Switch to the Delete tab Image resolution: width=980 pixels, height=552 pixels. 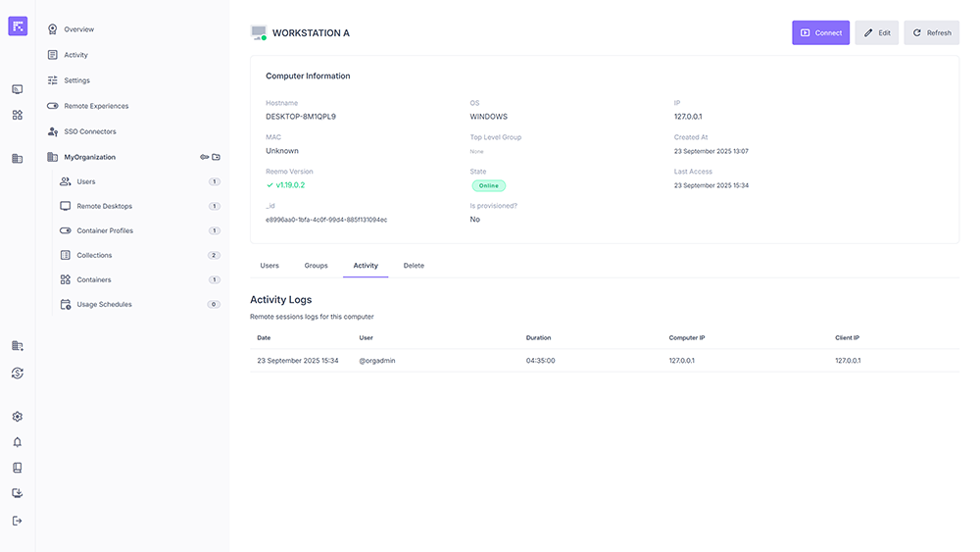pyautogui.click(x=414, y=266)
